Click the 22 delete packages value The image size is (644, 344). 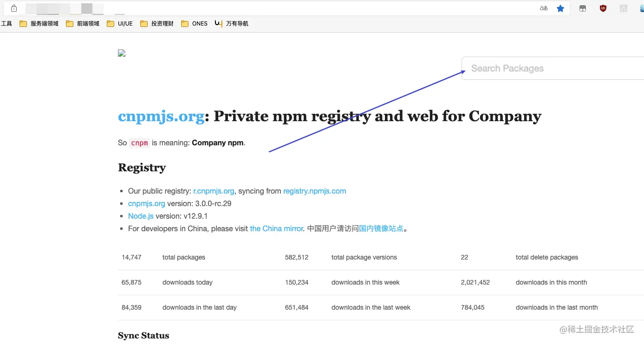click(x=464, y=257)
